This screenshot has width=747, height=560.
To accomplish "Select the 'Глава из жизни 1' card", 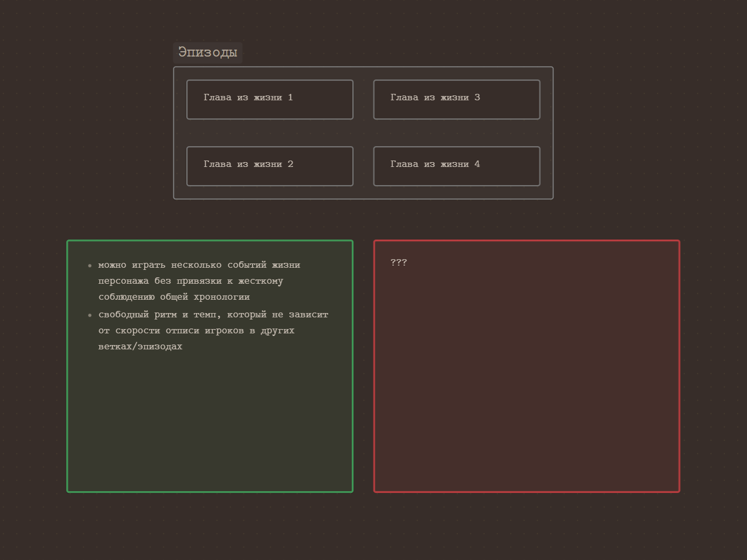I will [x=270, y=100].
